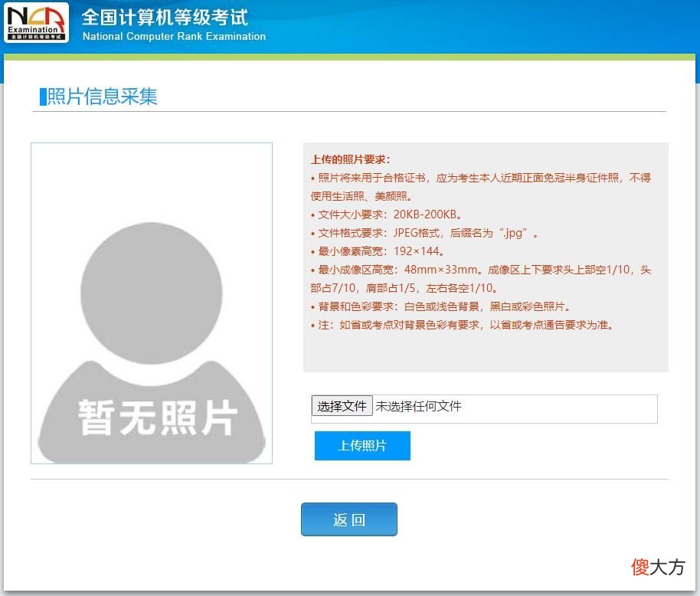
Task: Click the 暂无照片 placeholder photo
Action: click(x=152, y=303)
